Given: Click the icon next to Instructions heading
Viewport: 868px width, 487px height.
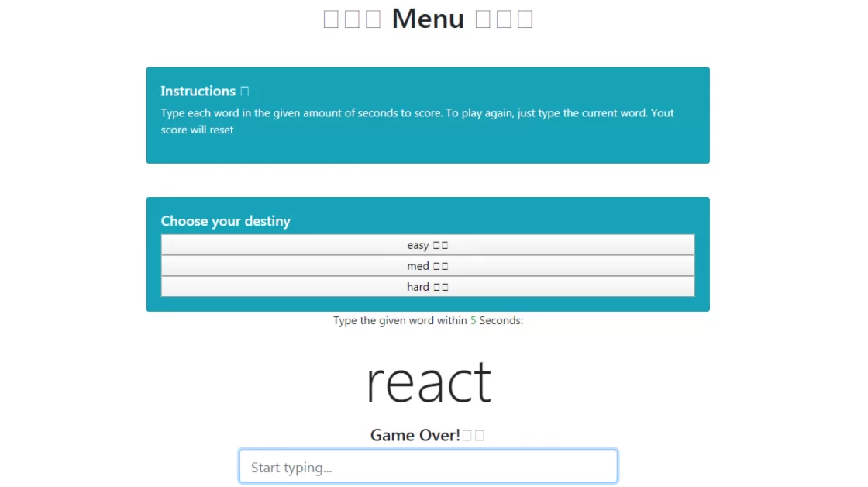Looking at the screenshot, I should 245,92.
